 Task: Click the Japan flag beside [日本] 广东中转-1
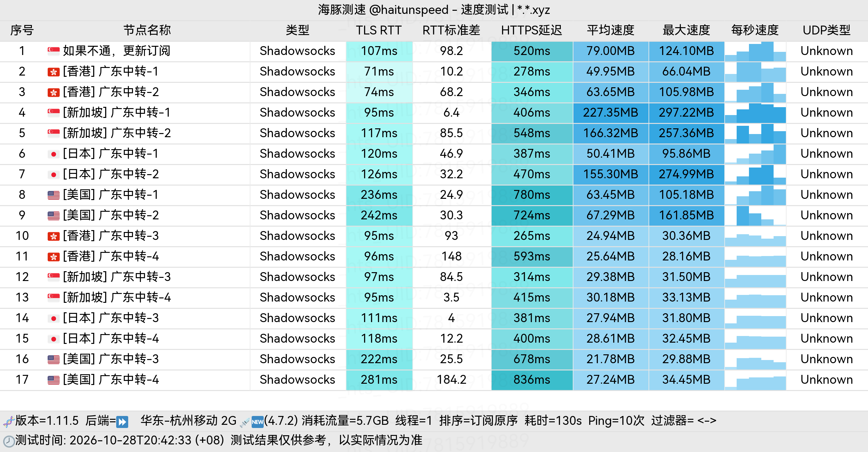(54, 154)
